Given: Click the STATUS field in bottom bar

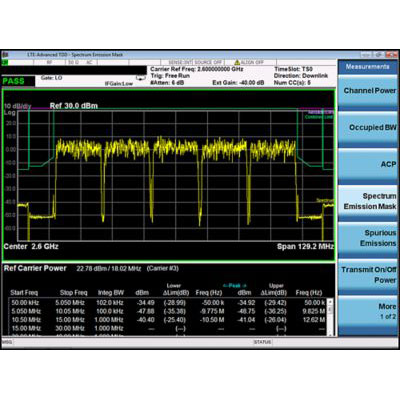Looking at the screenshot, I should tap(262, 342).
